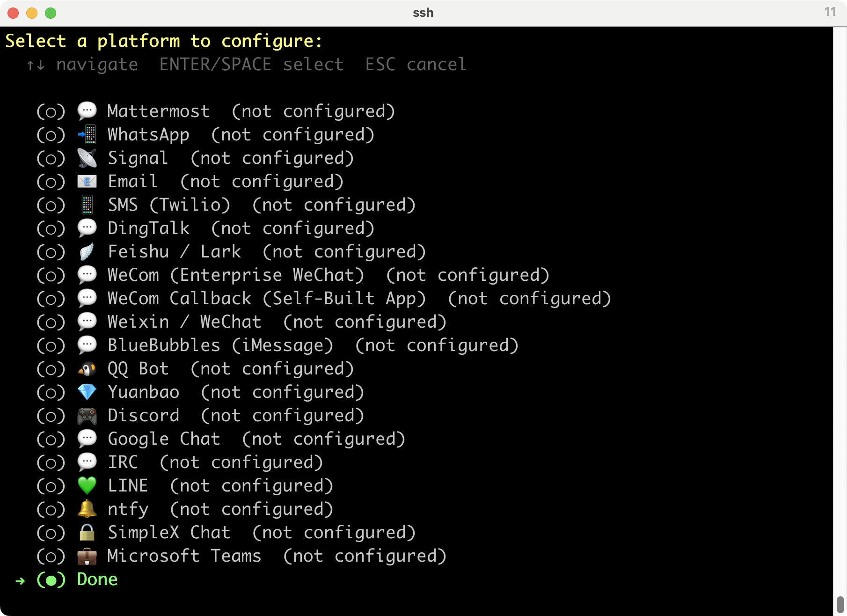Click the Discord game controller icon
The height and width of the screenshot is (616, 847).
87,415
